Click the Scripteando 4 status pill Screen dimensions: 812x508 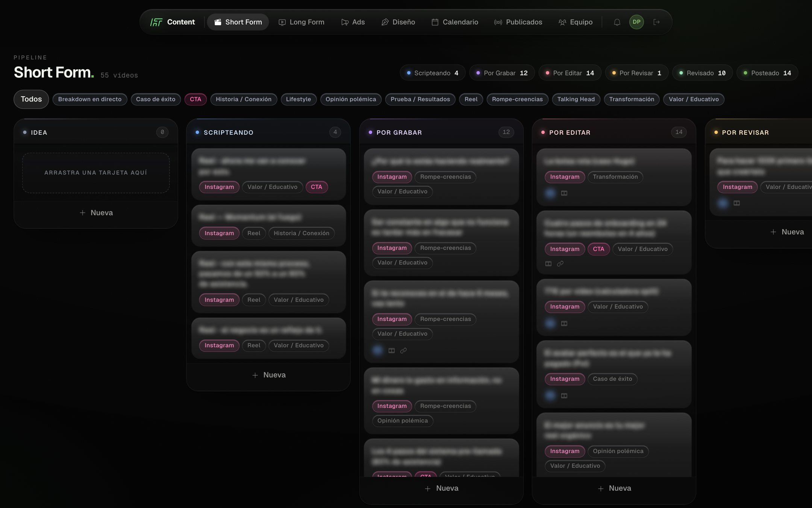(x=433, y=73)
